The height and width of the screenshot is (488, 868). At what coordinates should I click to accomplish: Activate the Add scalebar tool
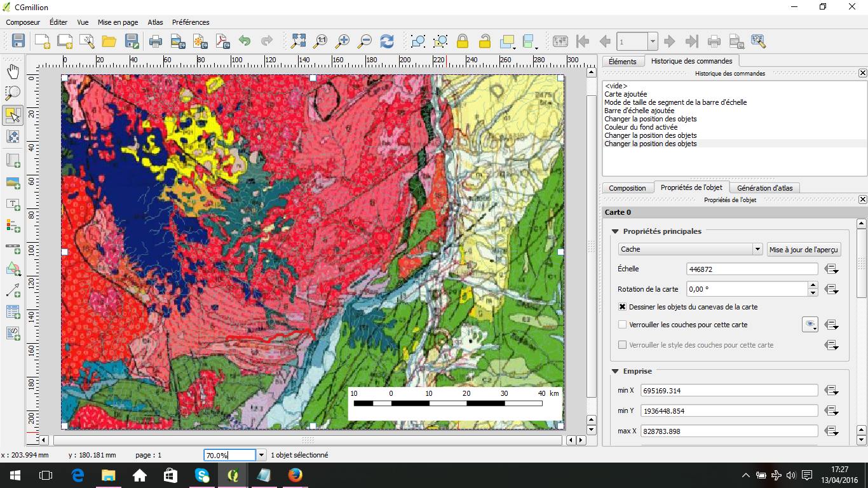click(13, 248)
